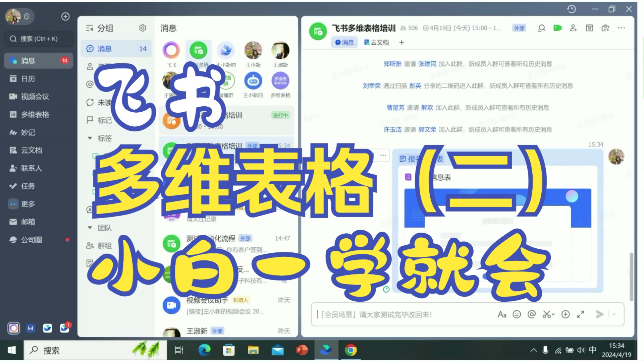The height and width of the screenshot is (362, 644).
Task: Click 曹星芳 name link in join notice
Action: pos(395,108)
